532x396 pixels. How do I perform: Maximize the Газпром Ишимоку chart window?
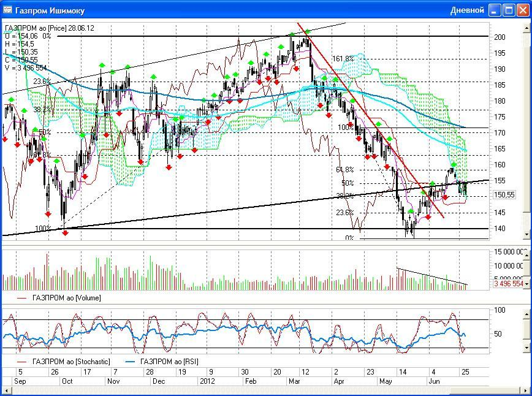coord(509,10)
